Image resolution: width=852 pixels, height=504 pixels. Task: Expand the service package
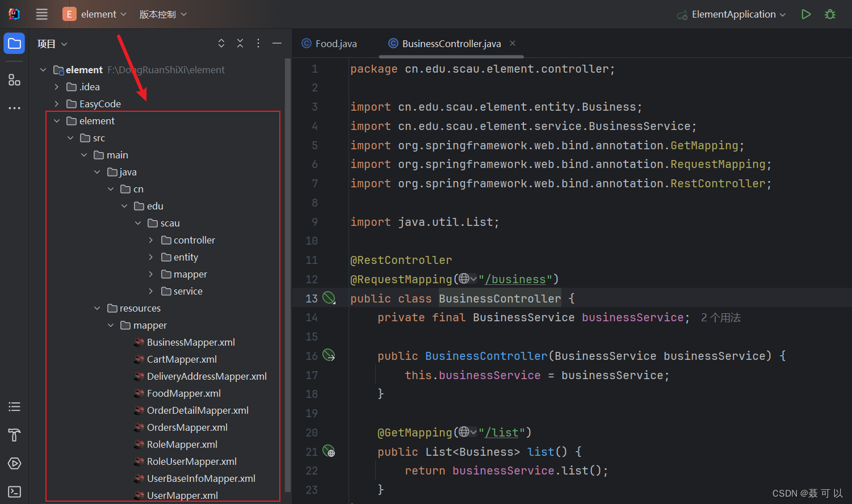(151, 291)
